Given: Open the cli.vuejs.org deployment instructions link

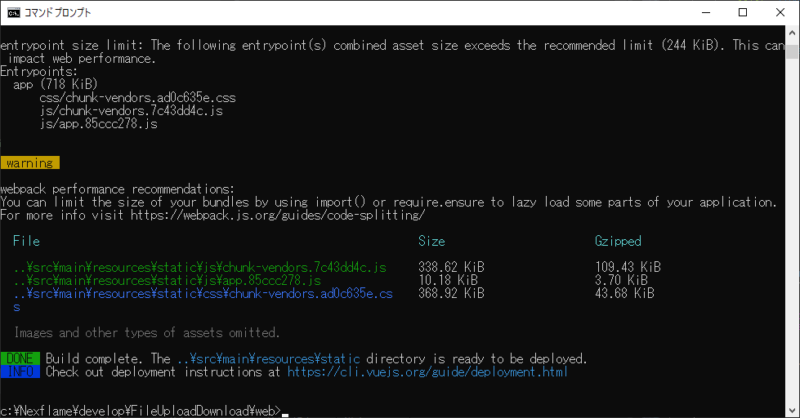Looking at the screenshot, I should pyautogui.click(x=427, y=372).
